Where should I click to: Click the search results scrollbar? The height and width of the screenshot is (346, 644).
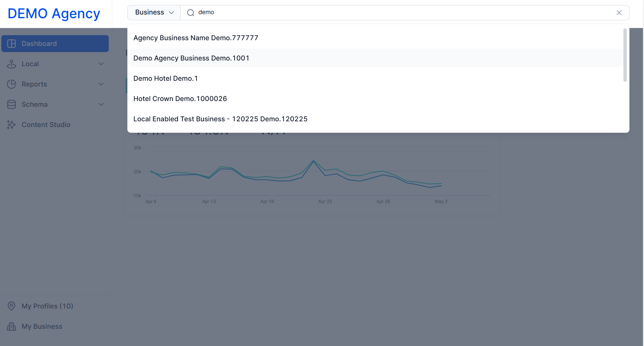coord(625,55)
